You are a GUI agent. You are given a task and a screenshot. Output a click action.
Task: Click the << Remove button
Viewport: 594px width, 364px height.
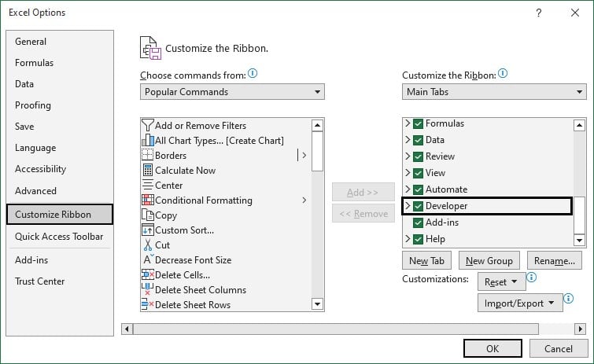tap(363, 214)
